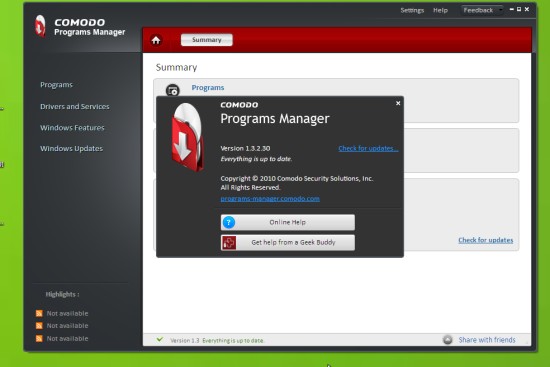Minimize the Programs Manager window
550x367 pixels.
tap(511, 9)
